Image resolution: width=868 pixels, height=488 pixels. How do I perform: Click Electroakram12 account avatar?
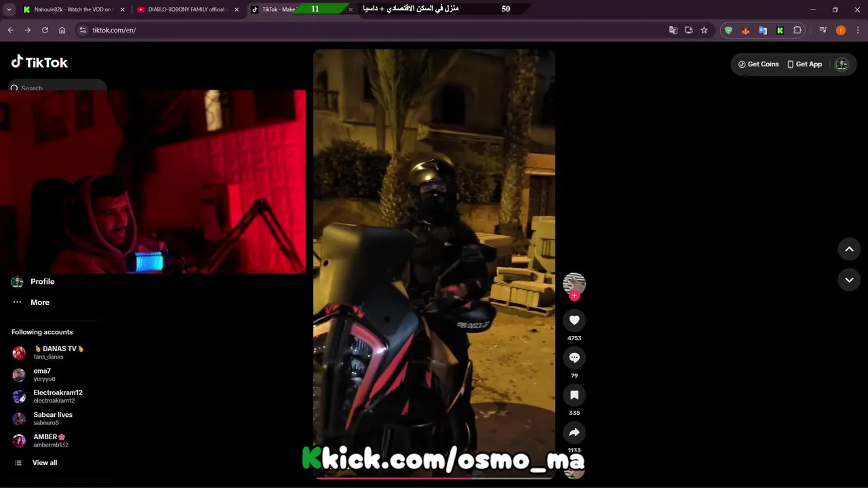coord(19,396)
